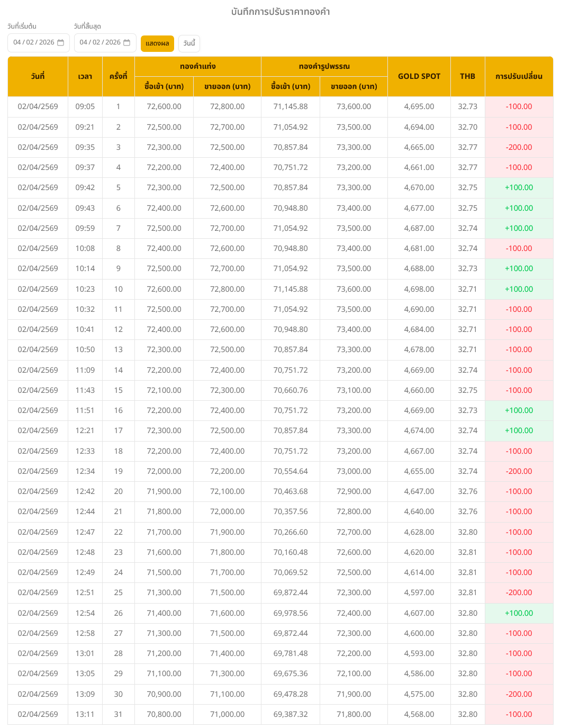Click the วันที่ column header
Image resolution: width=561 pixels, height=728 pixels.
(x=38, y=76)
